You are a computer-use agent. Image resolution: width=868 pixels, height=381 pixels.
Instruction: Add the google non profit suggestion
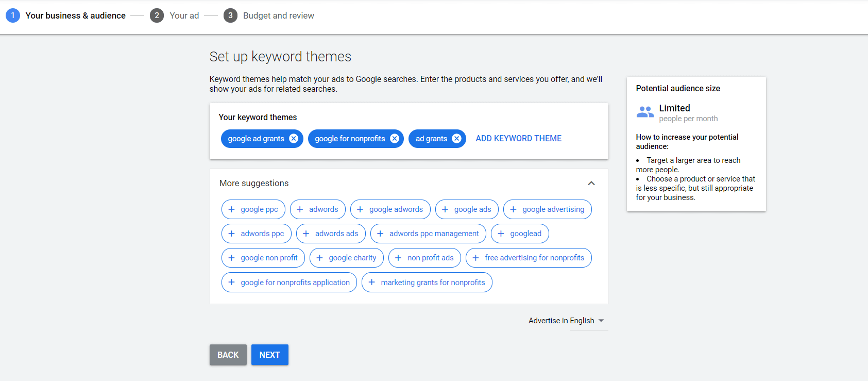click(x=263, y=258)
